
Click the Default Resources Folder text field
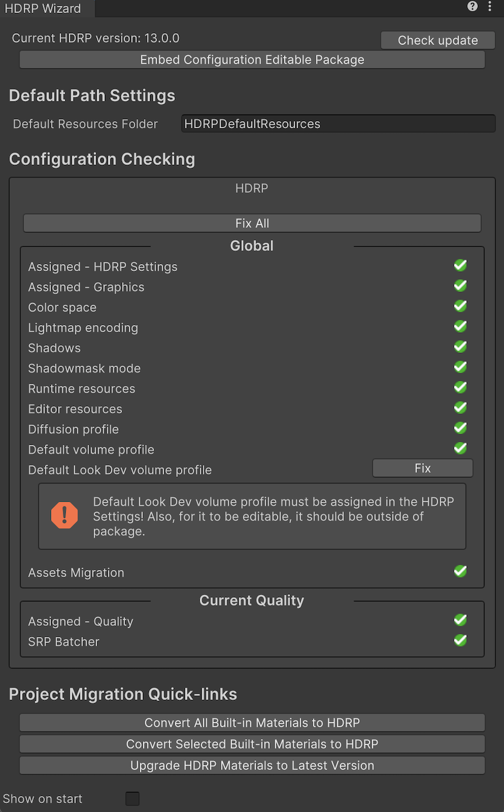point(337,124)
